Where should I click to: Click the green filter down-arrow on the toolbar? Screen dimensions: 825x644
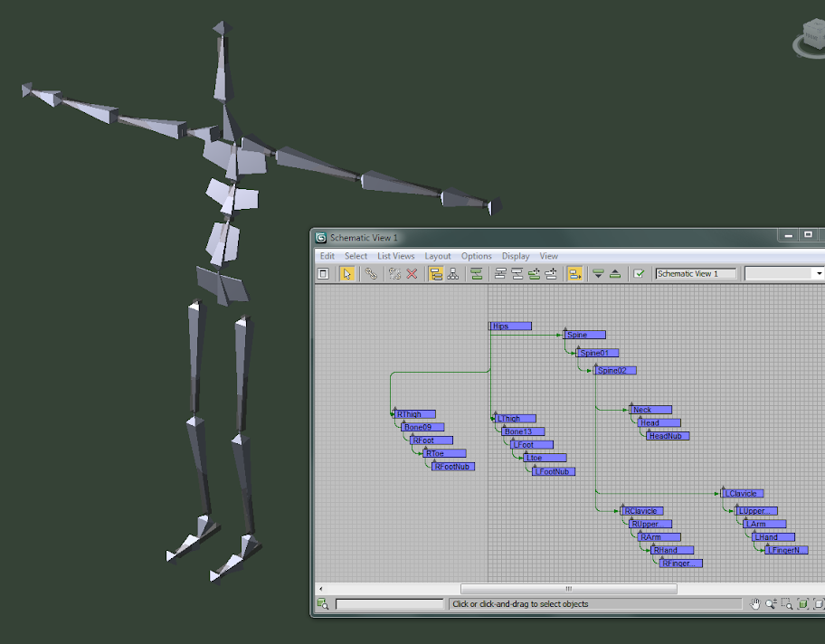click(x=598, y=273)
